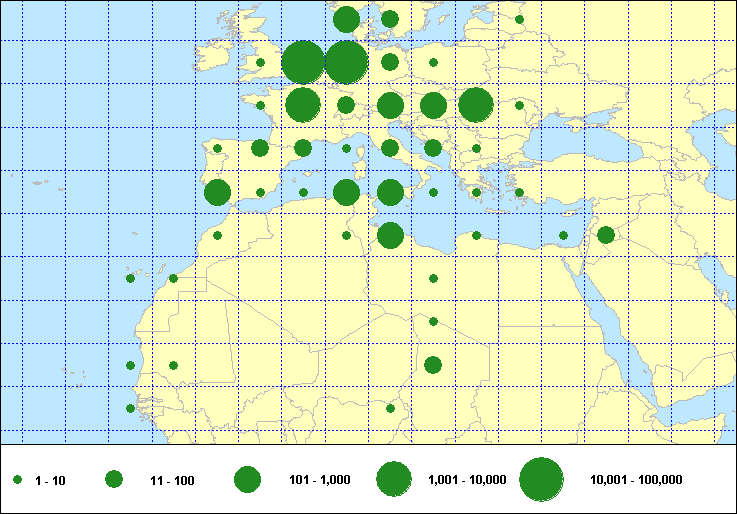Click the 101 - 1,000 legend circle

248,480
